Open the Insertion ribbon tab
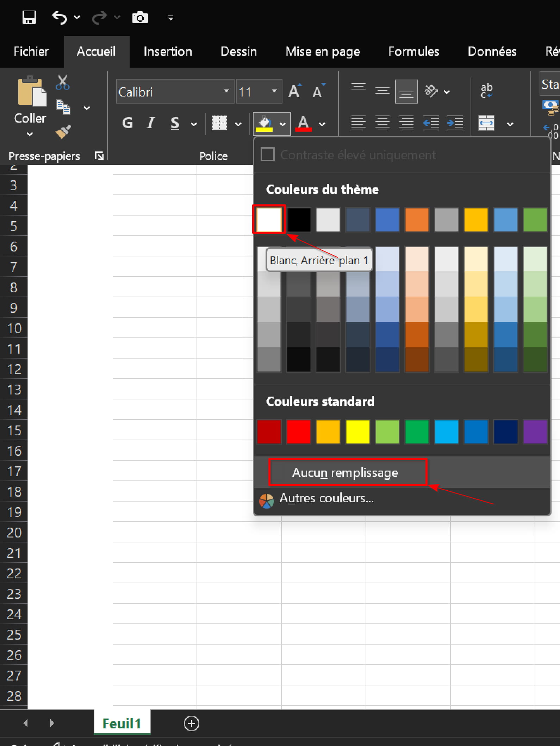This screenshot has width=560, height=746. coord(168,51)
